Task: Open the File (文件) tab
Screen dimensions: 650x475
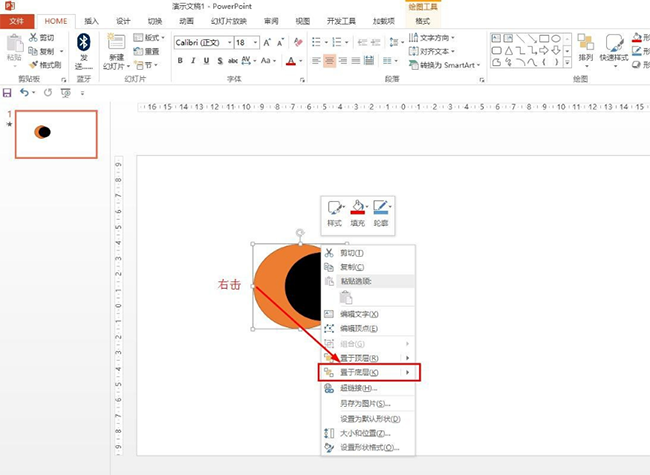Action: point(17,21)
